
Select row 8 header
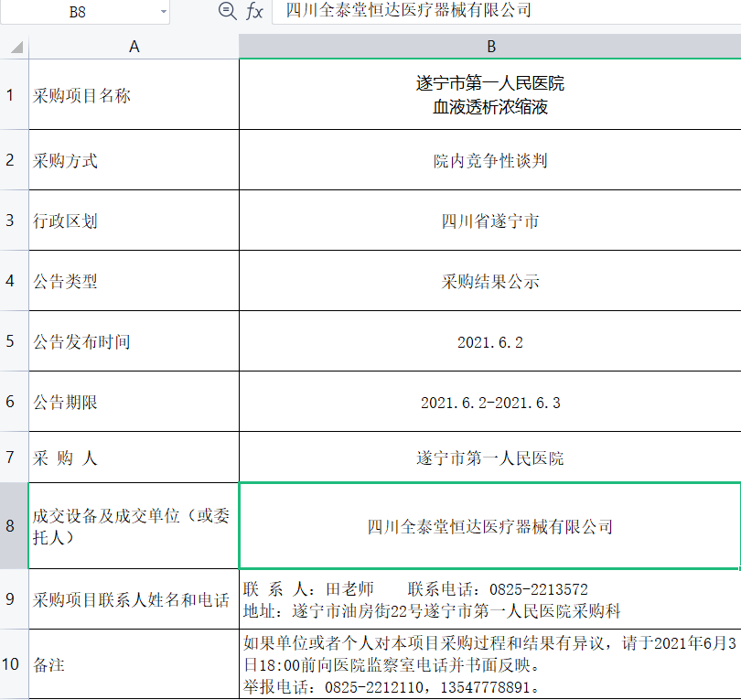point(14,525)
